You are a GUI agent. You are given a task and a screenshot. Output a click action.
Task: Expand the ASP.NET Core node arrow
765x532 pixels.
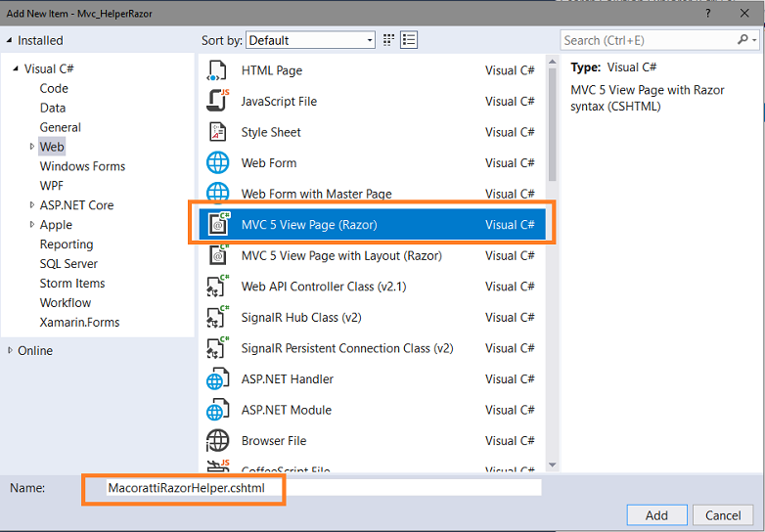click(32, 204)
